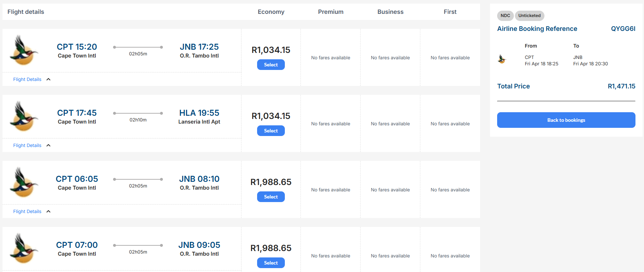This screenshot has width=644, height=272.
Task: Select Economy fare for CPT 15:20 flight
Action: tap(271, 65)
